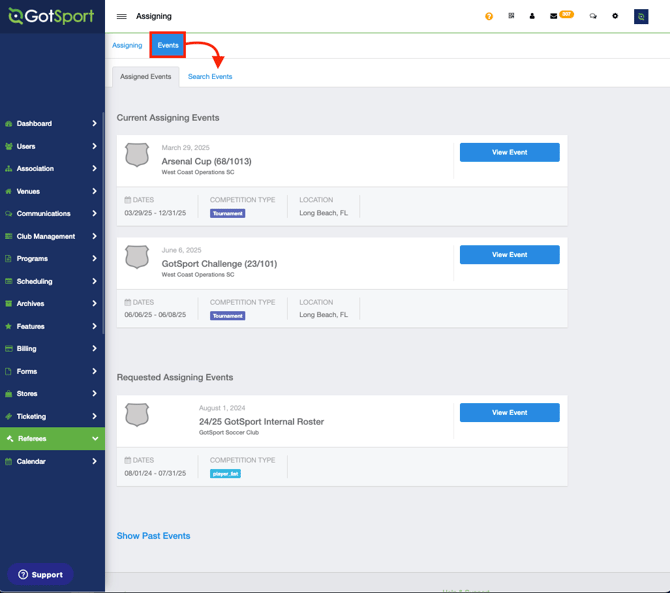
Task: Click the Tournament badge under Arsenal Cup
Action: pyautogui.click(x=227, y=213)
